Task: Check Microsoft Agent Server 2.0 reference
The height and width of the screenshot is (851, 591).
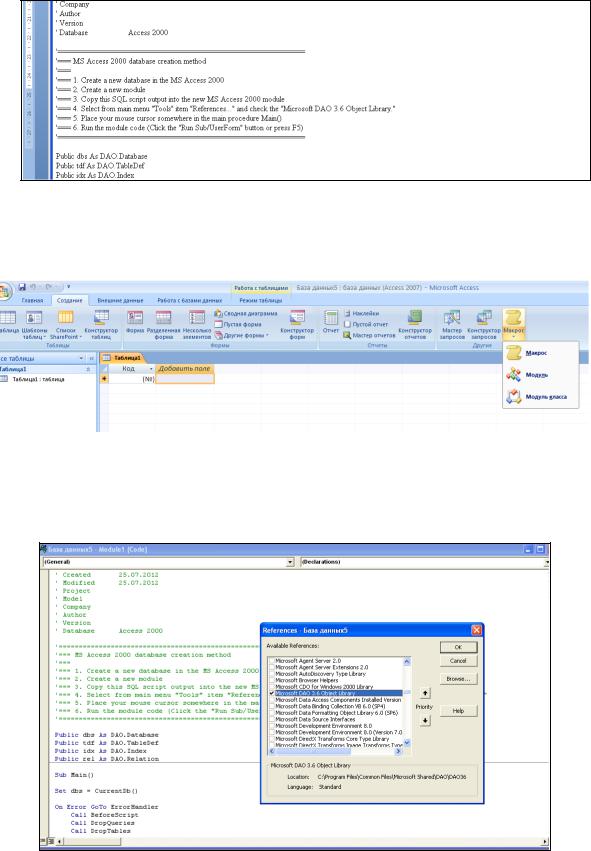Action: pyautogui.click(x=271, y=661)
